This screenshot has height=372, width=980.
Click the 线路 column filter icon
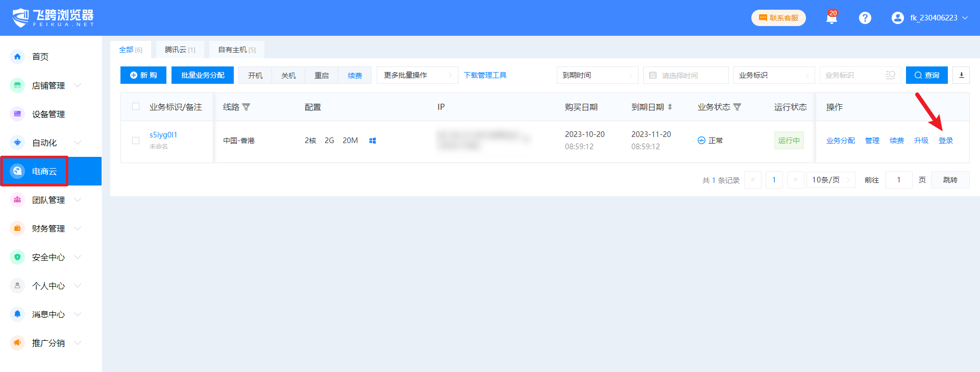247,107
